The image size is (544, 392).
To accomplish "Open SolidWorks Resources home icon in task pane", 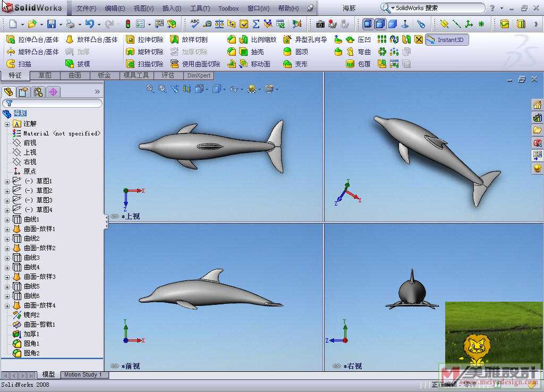I will 538,105.
